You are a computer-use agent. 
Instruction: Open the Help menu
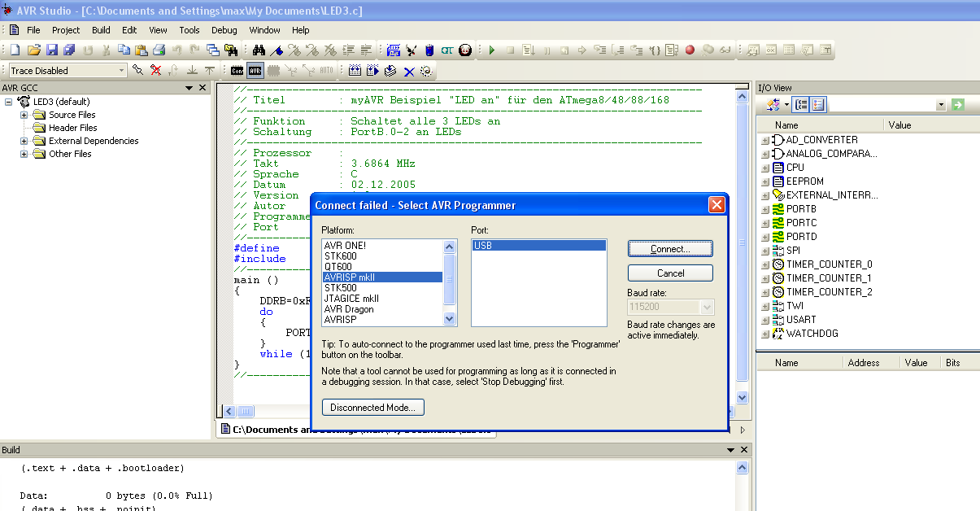[x=301, y=30]
